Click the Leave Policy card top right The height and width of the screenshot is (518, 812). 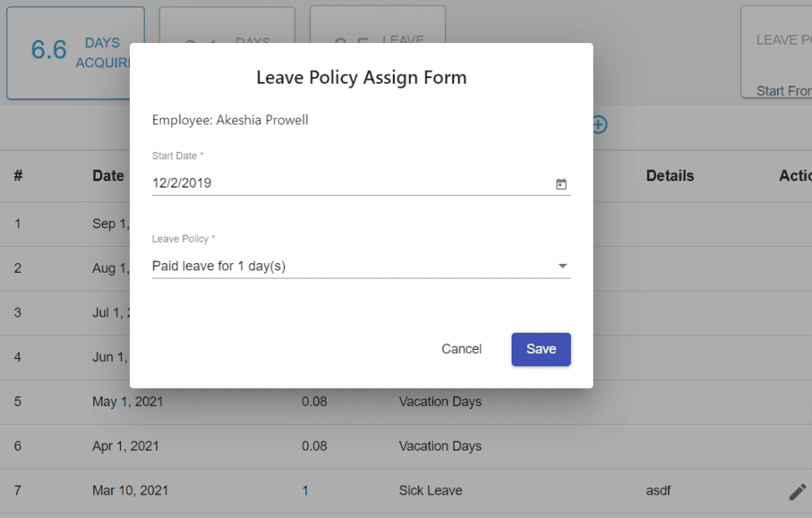tap(782, 39)
